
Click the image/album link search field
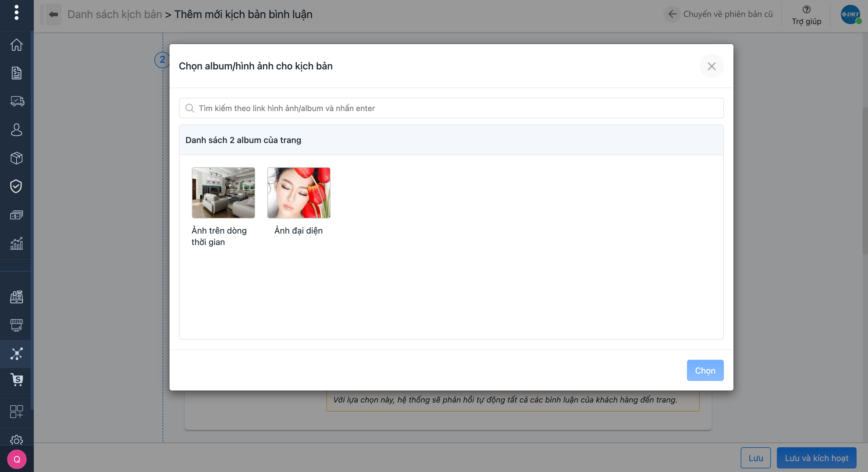click(451, 108)
